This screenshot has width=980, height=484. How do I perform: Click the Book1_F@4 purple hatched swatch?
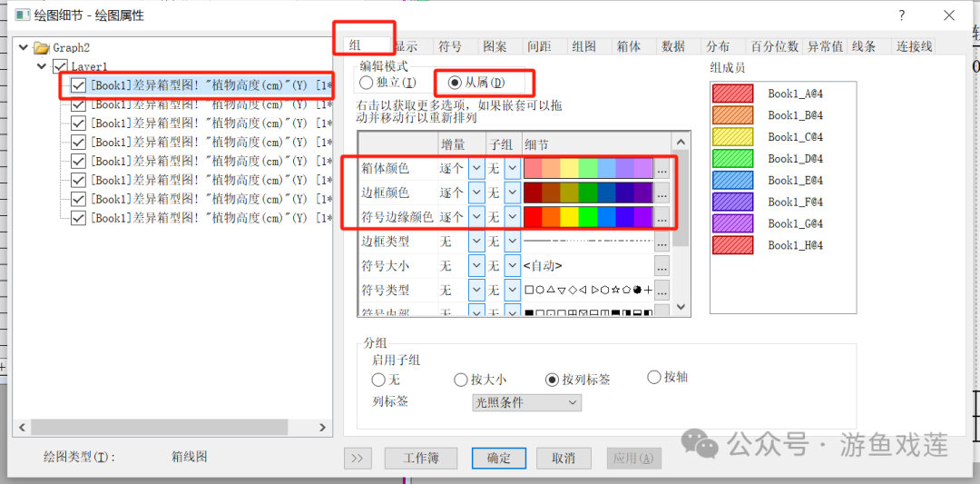pyautogui.click(x=732, y=202)
